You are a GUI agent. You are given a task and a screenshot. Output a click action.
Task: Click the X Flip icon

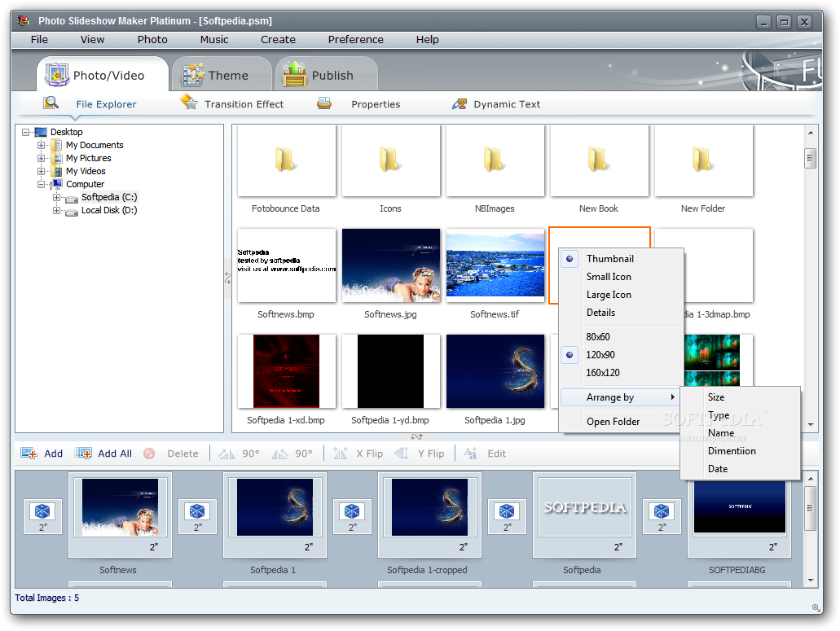coord(341,454)
